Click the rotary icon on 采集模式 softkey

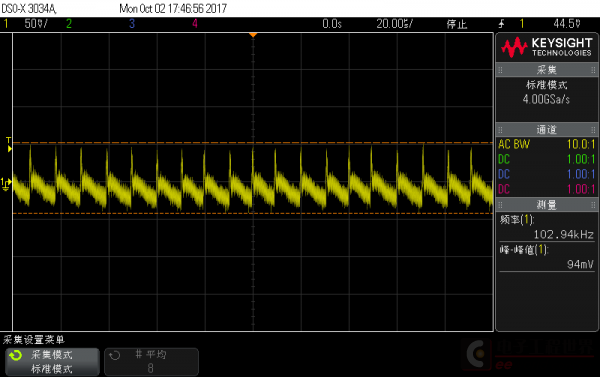point(16,356)
